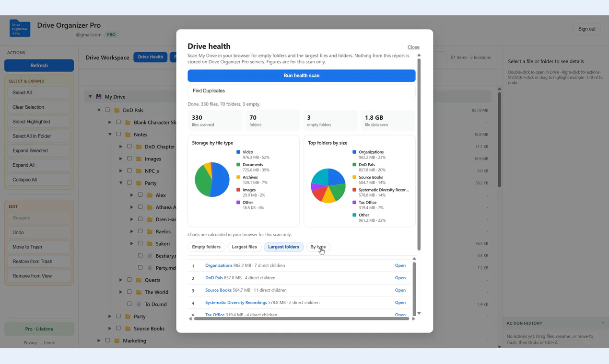Tick the Raelos folder checkbox
Viewport: 609px width, 364px height.
141,231
